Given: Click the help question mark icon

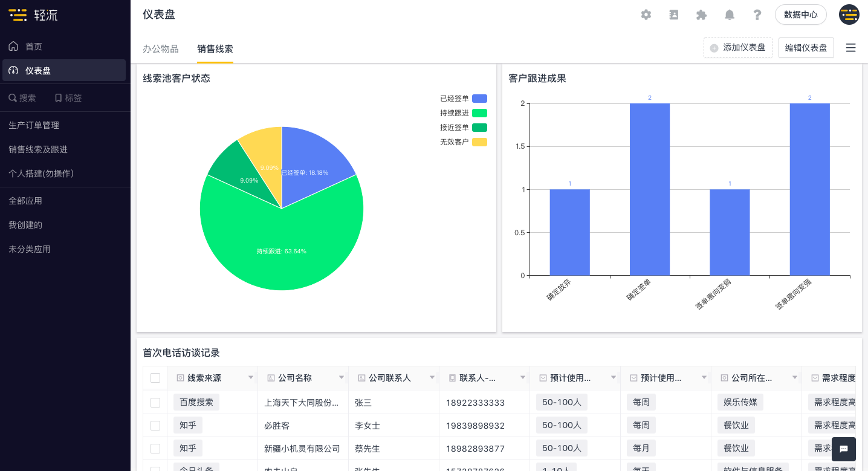Looking at the screenshot, I should (x=757, y=15).
